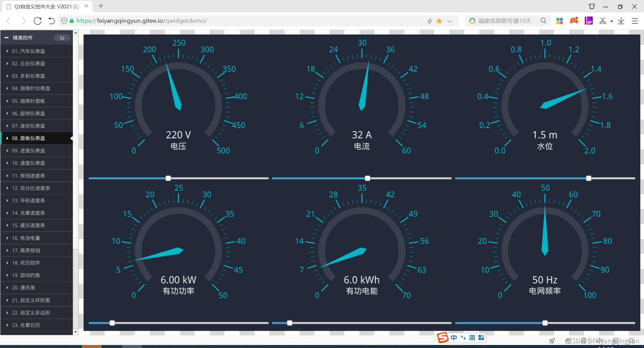Image resolution: width=644 pixels, height=348 pixels.
Task: Click sidebar scrollbar down arrow
Action: point(76,332)
